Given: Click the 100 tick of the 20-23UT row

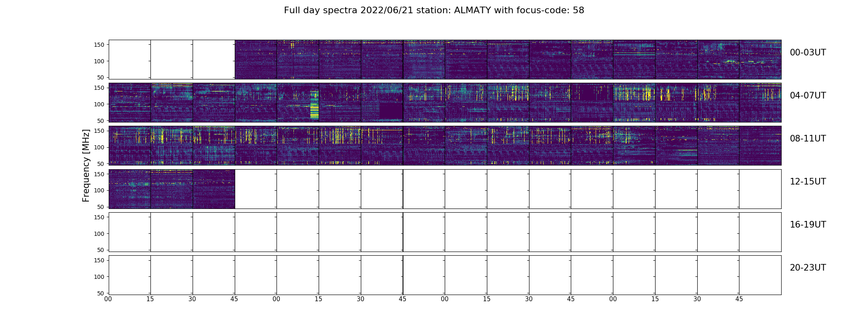Looking at the screenshot, I should pyautogui.click(x=98, y=277).
